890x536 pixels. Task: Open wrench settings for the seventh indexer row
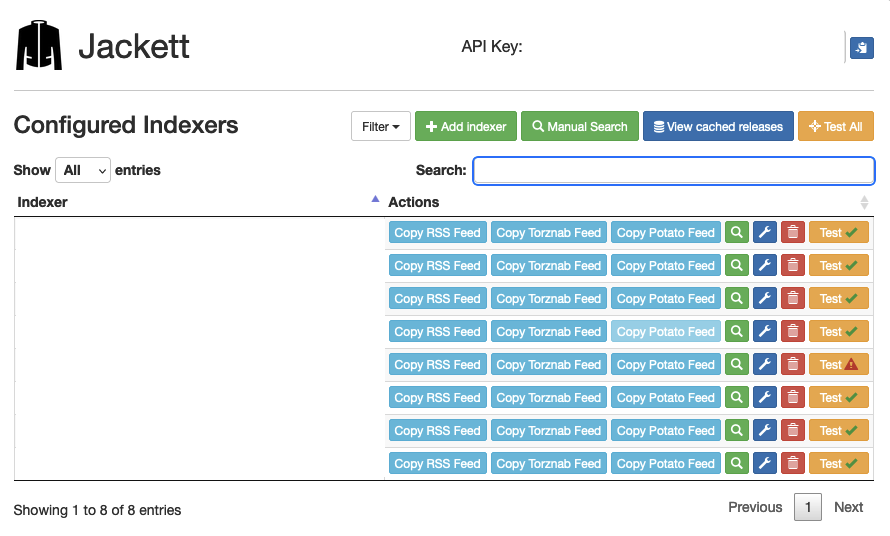765,430
